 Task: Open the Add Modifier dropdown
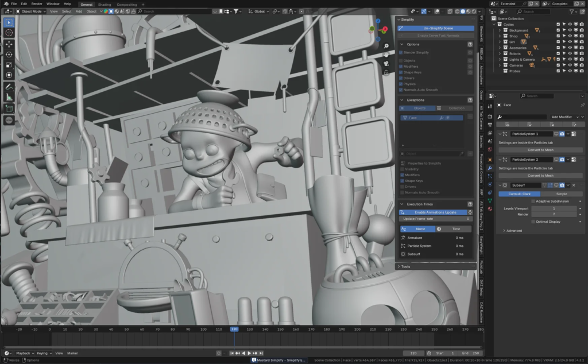564,117
